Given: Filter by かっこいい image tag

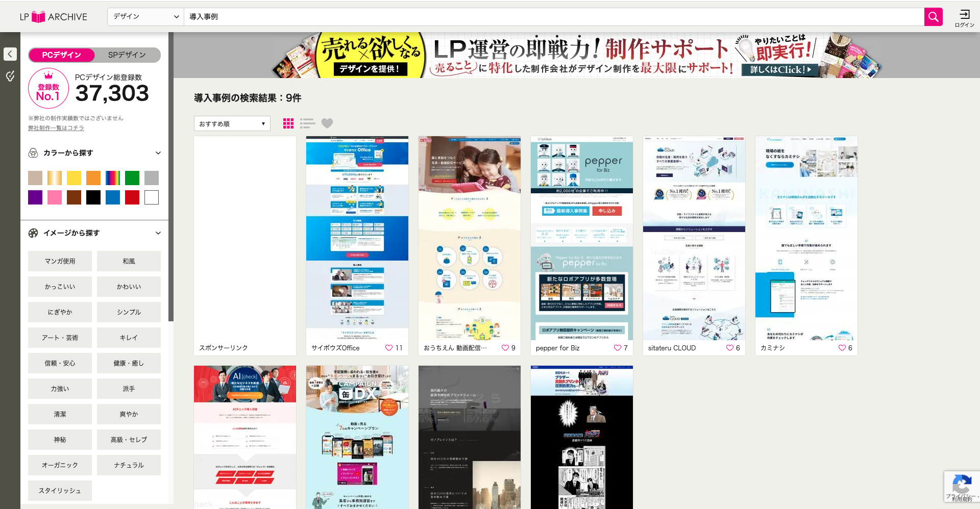Looking at the screenshot, I should (60, 287).
